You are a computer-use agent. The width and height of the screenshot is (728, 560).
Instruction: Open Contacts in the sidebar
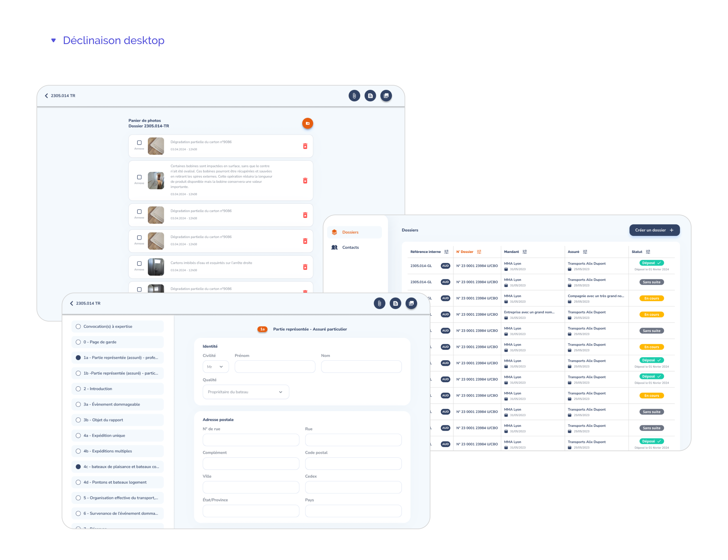pyautogui.click(x=350, y=247)
